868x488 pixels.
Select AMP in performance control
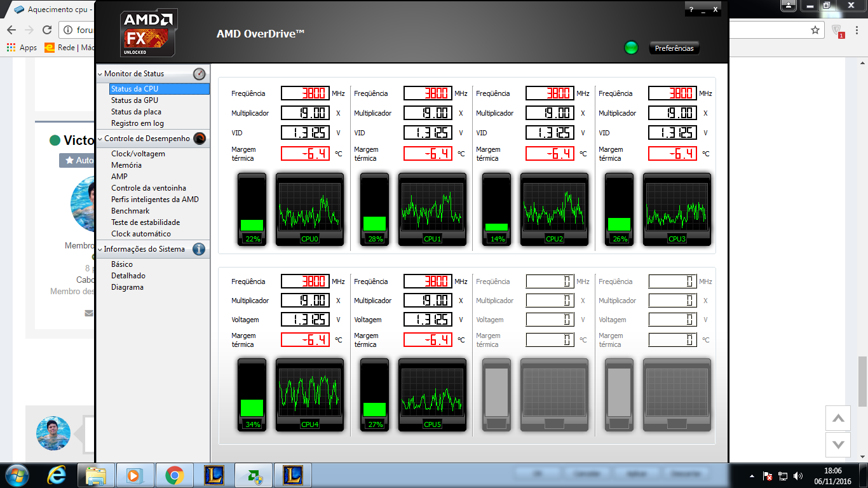click(x=119, y=177)
